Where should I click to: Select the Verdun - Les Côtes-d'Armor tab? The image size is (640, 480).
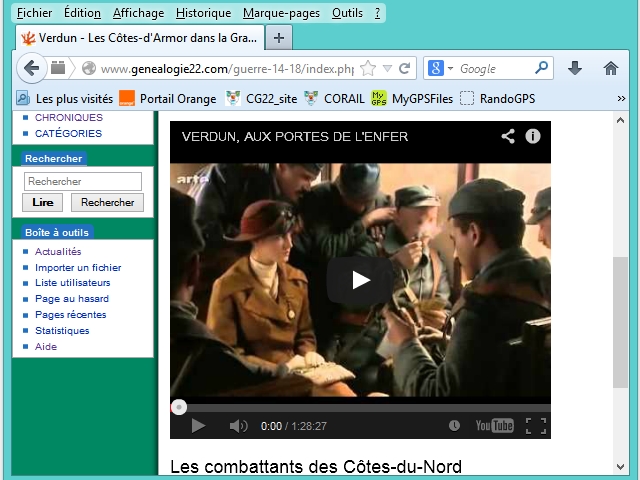[x=140, y=38]
